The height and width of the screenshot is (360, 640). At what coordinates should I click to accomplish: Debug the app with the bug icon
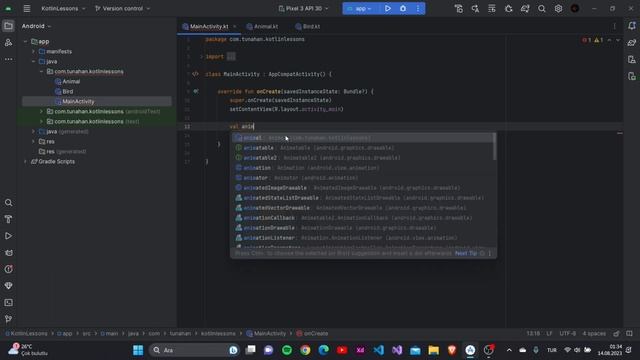[x=403, y=9]
